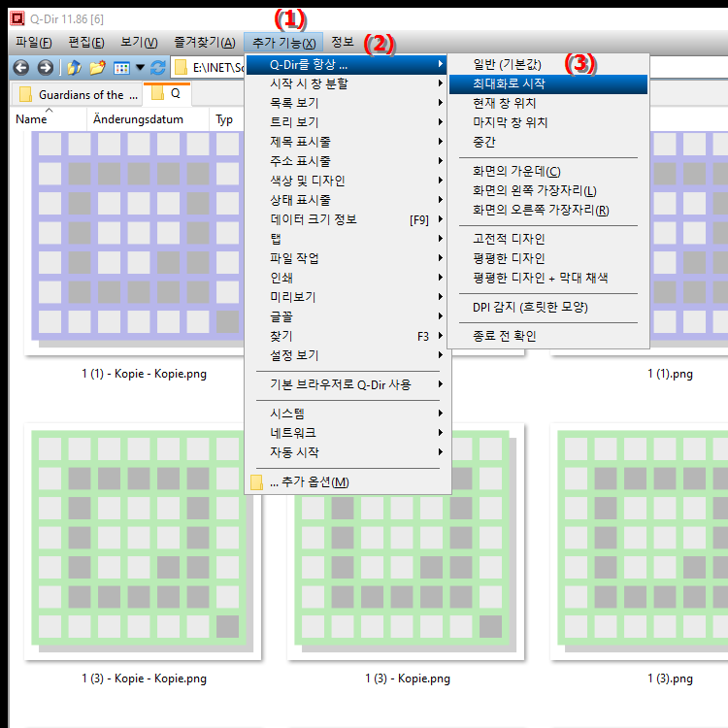Toggle 종료 전 확인 option
This screenshot has height=728, width=728.
coord(547,336)
